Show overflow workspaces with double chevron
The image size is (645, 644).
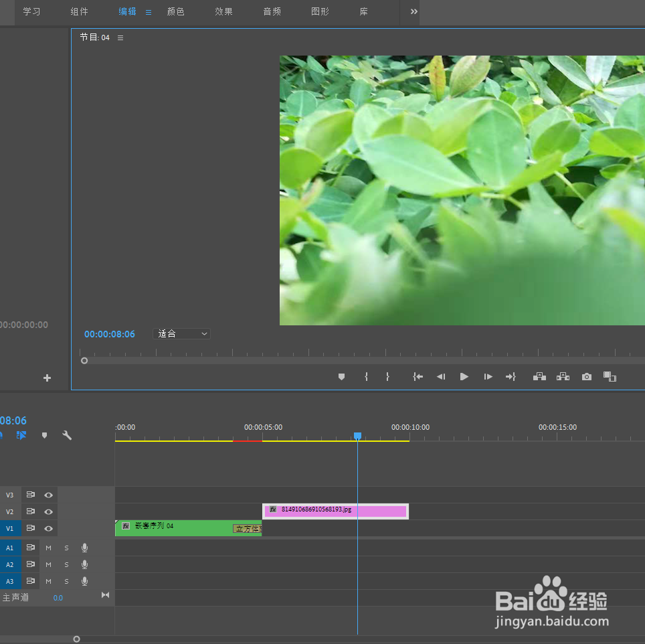pyautogui.click(x=413, y=11)
